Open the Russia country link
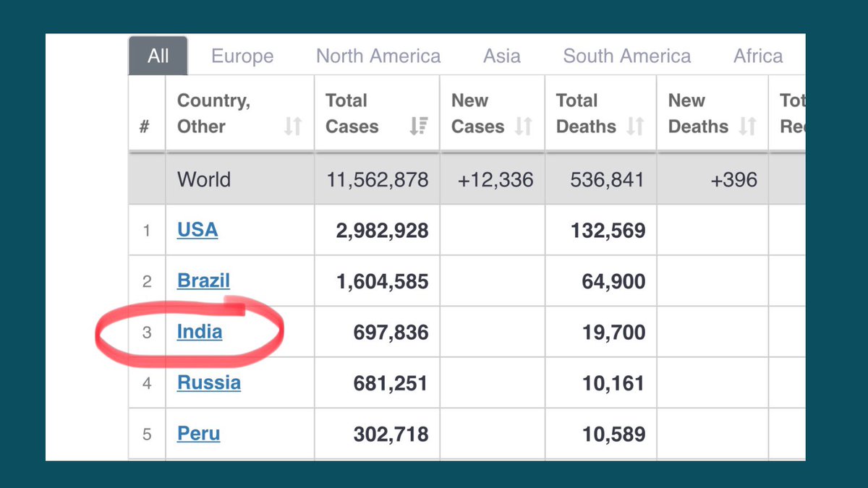Screen dimensions: 868x488 coord(209,382)
